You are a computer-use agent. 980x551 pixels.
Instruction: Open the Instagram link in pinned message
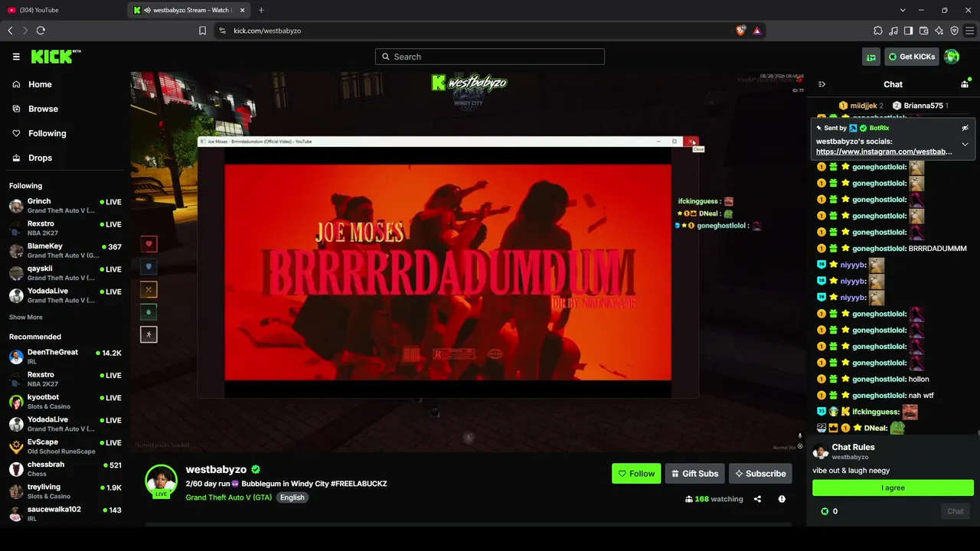pos(884,152)
